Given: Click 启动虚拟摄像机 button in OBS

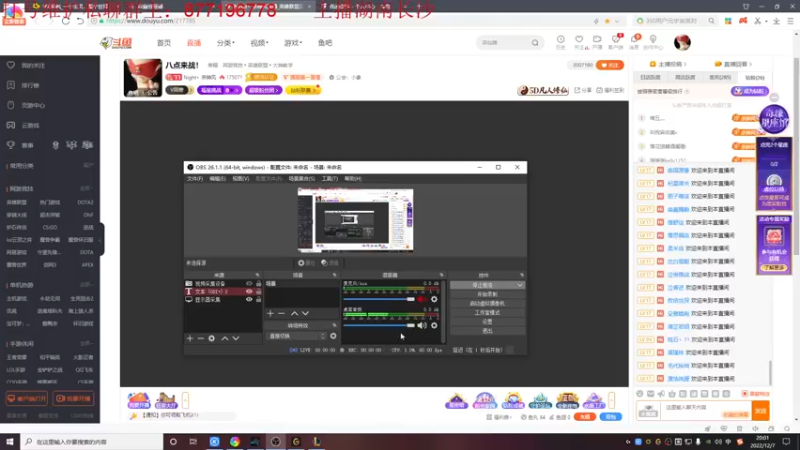Looking at the screenshot, I should click(x=487, y=304).
